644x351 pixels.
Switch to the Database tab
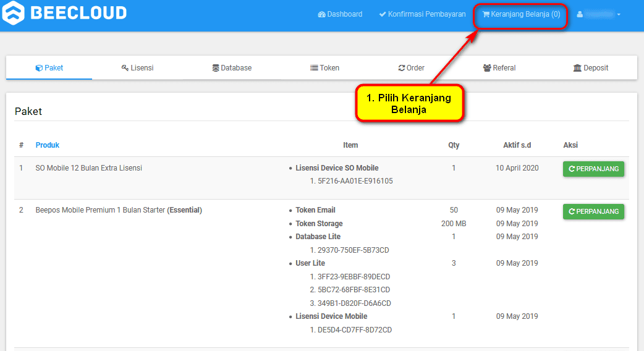pos(232,68)
